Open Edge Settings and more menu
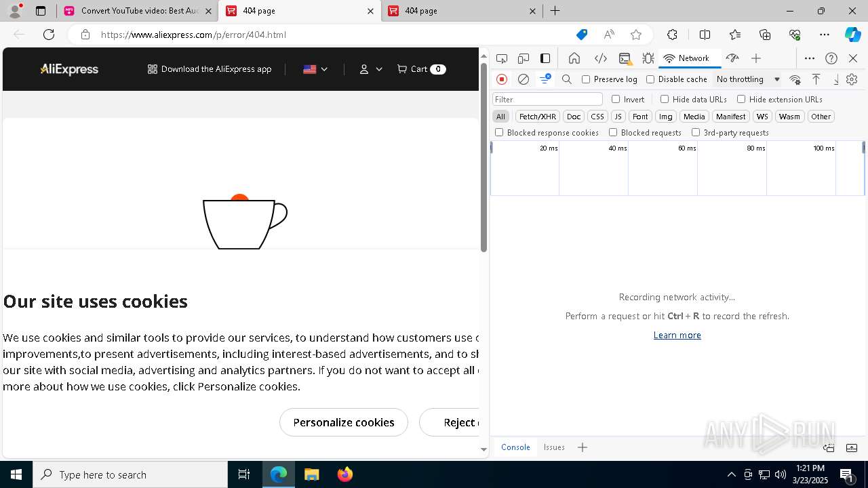868x488 pixels. pyautogui.click(x=825, y=35)
